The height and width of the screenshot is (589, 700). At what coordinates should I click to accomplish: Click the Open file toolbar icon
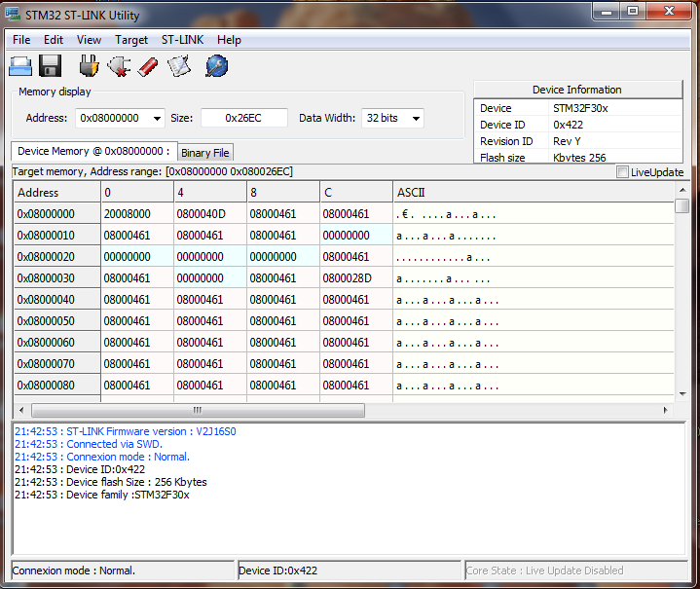click(x=20, y=66)
